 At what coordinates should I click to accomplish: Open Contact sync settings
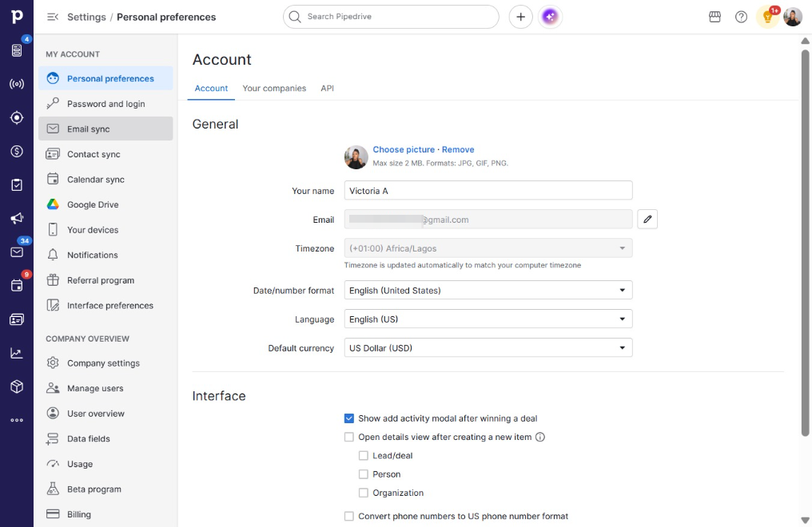tap(105, 154)
